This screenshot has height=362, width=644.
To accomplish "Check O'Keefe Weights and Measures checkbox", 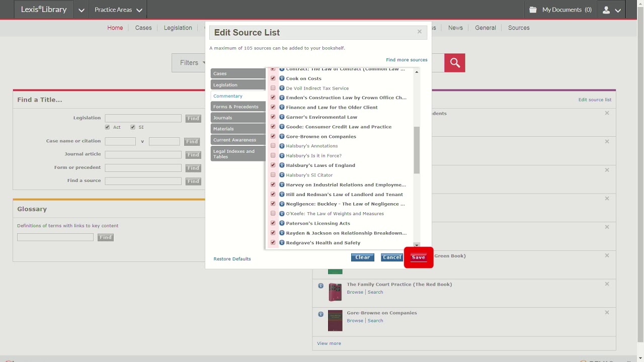I will 273,213.
